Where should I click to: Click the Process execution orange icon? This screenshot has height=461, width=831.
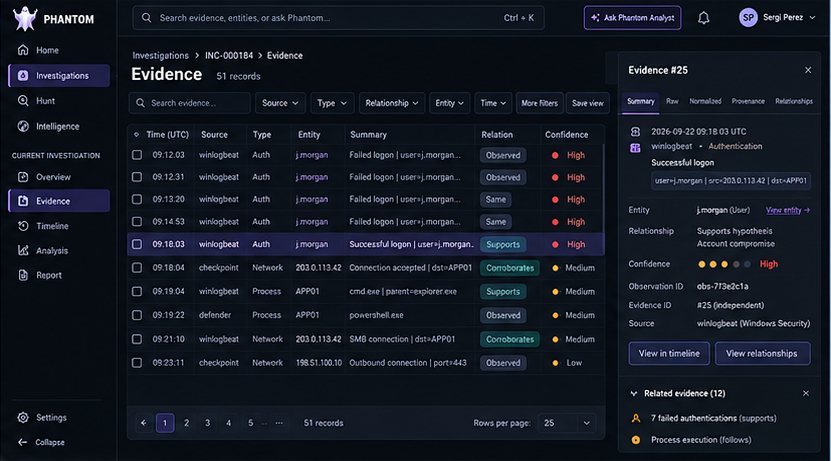(x=636, y=440)
